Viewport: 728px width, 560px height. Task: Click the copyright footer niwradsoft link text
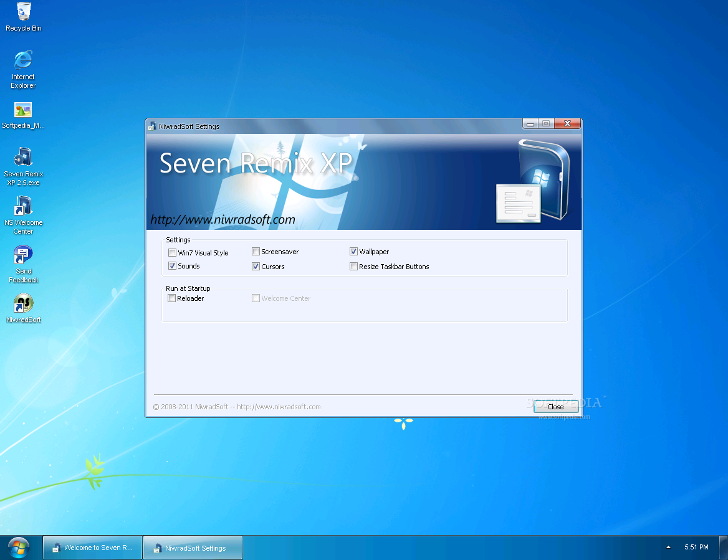[279, 407]
